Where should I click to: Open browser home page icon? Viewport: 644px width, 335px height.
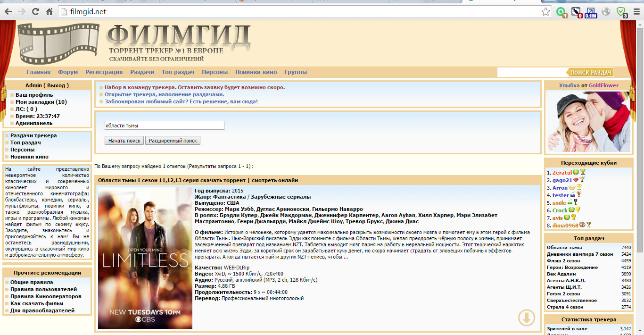49,12
